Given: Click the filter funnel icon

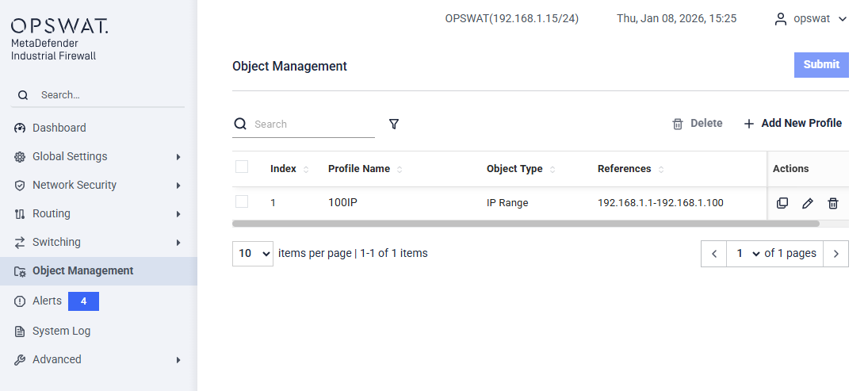Looking at the screenshot, I should tap(394, 124).
